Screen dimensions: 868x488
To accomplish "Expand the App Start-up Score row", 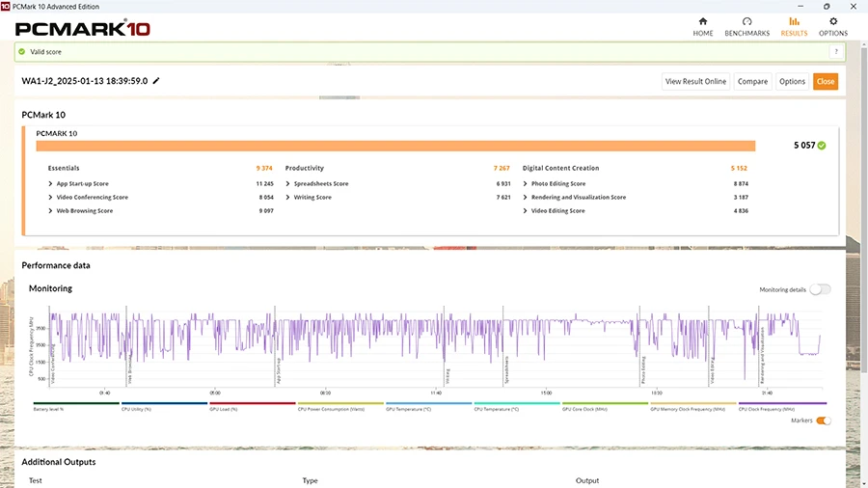I will pos(51,183).
